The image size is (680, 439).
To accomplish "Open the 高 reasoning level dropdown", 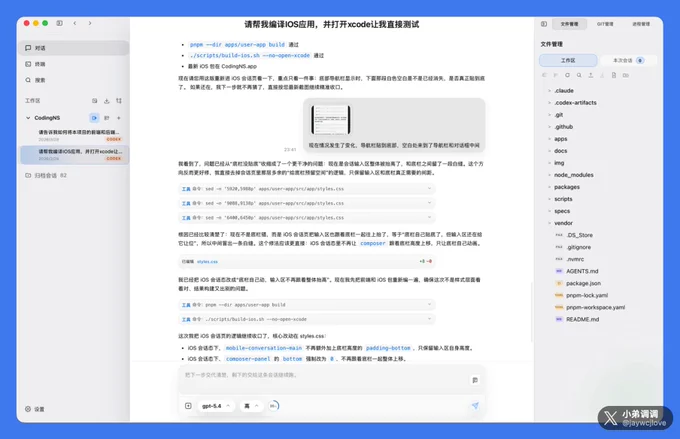I will (x=251, y=406).
